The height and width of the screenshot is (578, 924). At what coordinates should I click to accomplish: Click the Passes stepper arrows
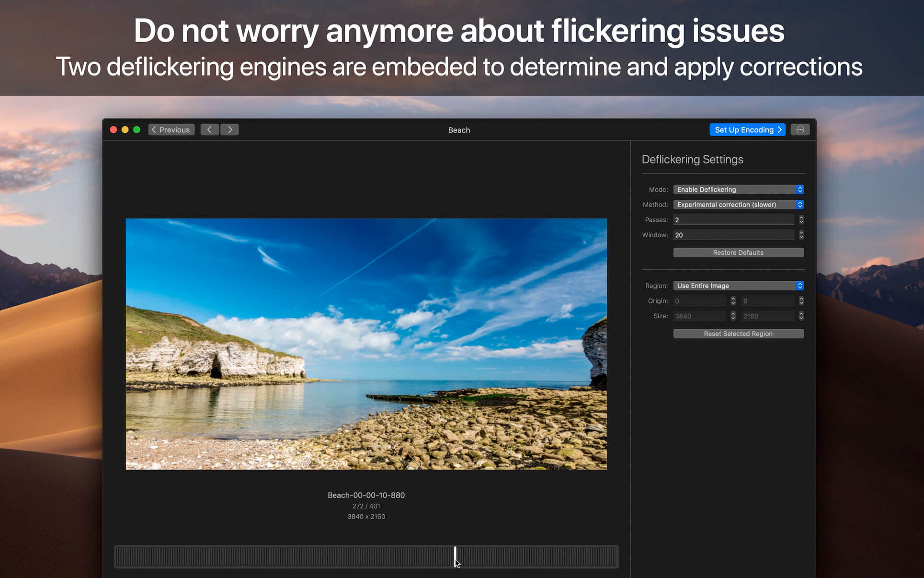(x=801, y=220)
